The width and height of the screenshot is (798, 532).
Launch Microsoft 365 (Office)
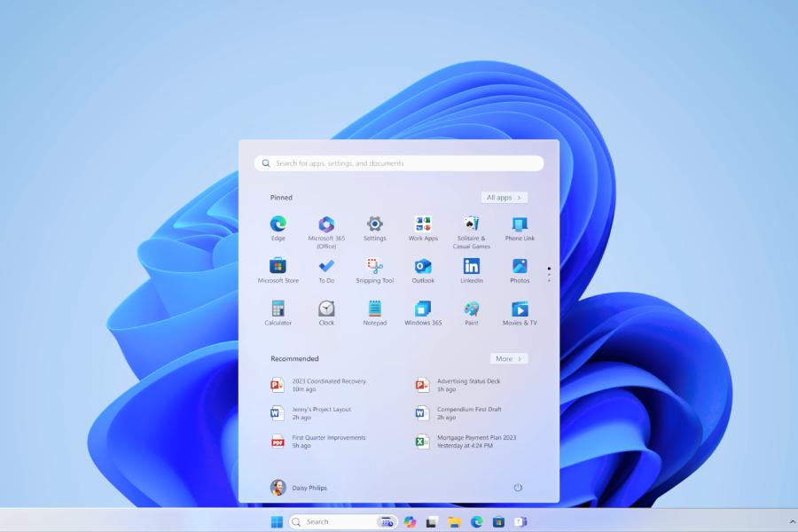click(x=326, y=231)
